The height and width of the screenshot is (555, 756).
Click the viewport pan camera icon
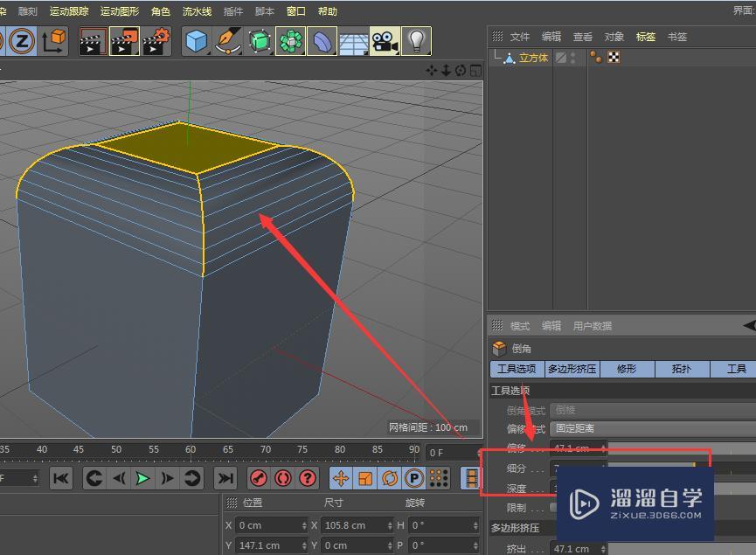pos(431,71)
